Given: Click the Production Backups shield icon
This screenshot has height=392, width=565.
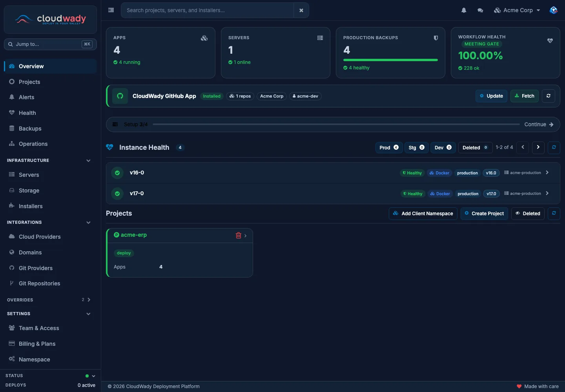Looking at the screenshot, I should click(x=436, y=38).
